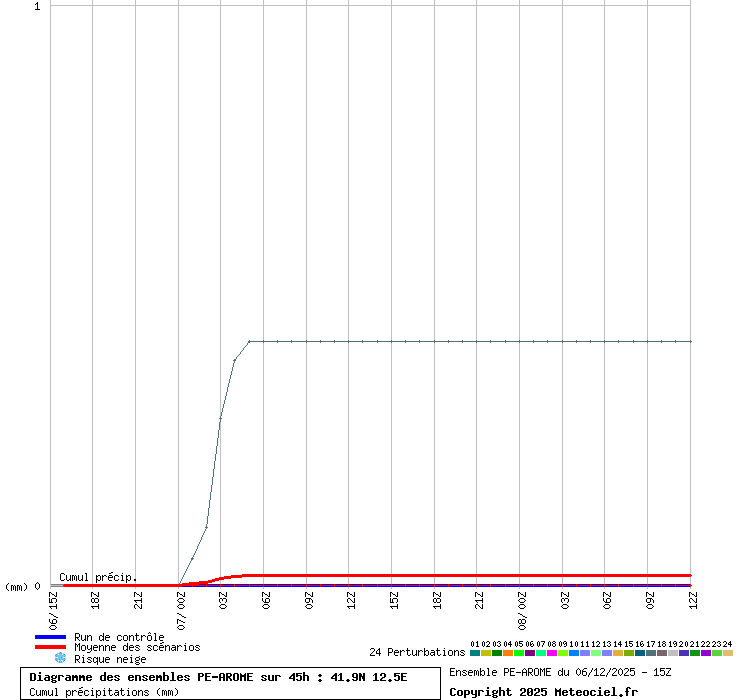Select perturbation 10 blue swatch

[x=574, y=653]
